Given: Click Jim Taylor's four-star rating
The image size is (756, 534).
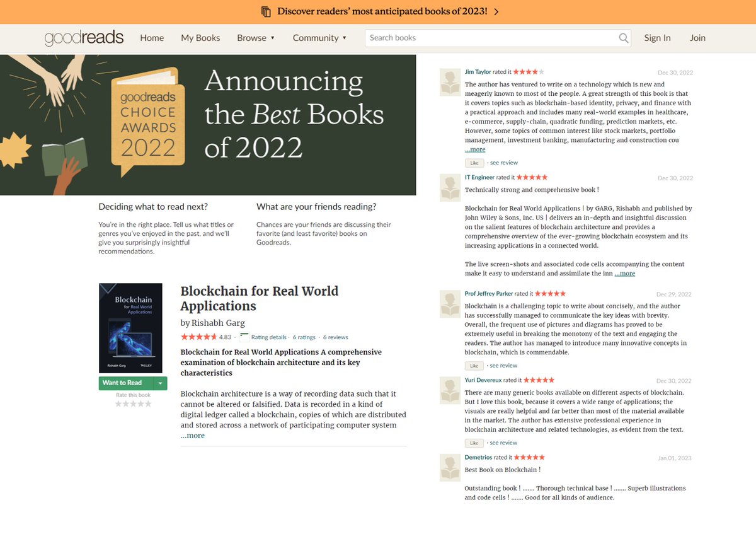Looking at the screenshot, I should point(529,72).
